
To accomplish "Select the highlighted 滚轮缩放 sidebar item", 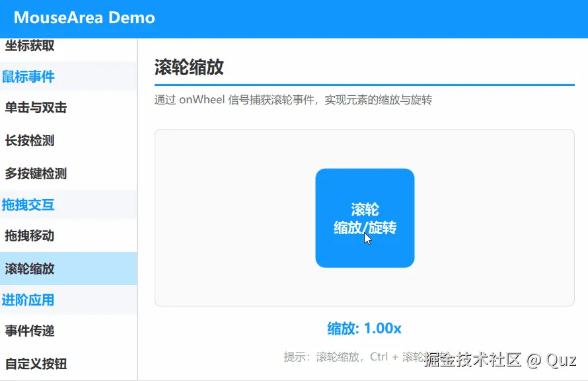I will (x=68, y=269).
